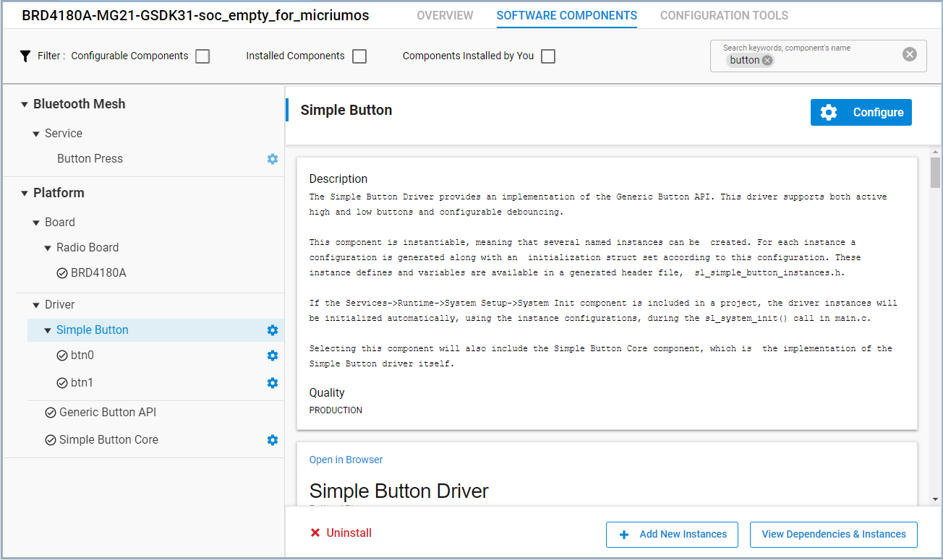The height and width of the screenshot is (560, 943).
Task: Open gear icon beside Simple Button Core
Action: (273, 439)
